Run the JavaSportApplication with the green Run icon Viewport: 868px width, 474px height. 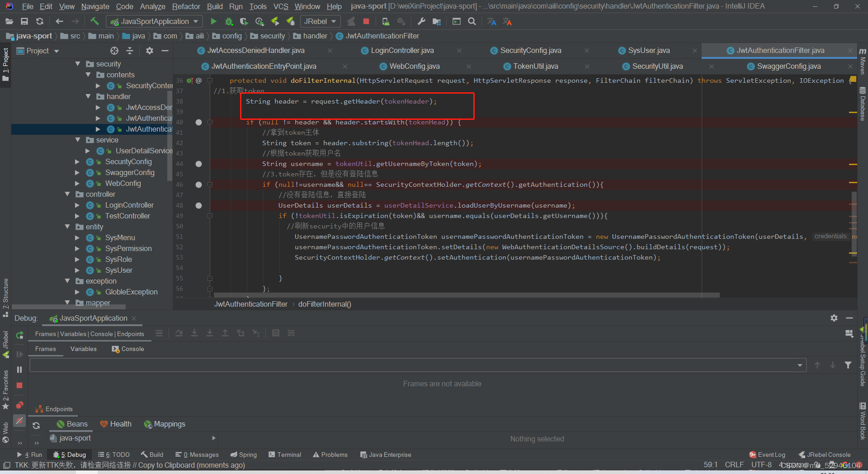tap(213, 21)
